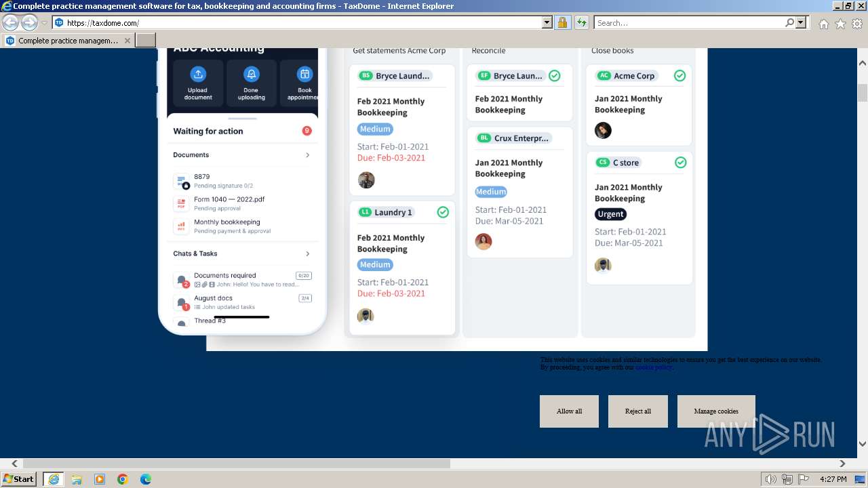Click the Home icon in browser toolbar
The image size is (868, 488).
pyautogui.click(x=823, y=23)
